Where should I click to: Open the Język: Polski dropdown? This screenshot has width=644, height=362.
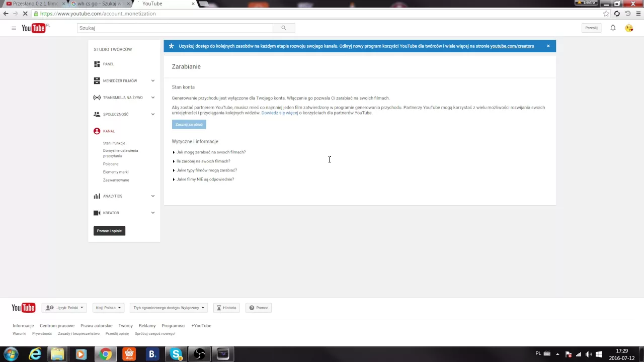tap(64, 308)
